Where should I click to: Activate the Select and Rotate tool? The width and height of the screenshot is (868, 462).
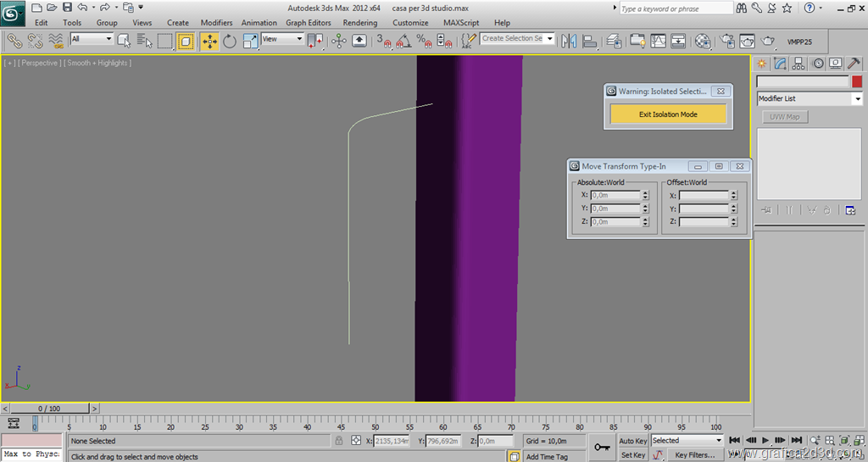click(x=230, y=40)
